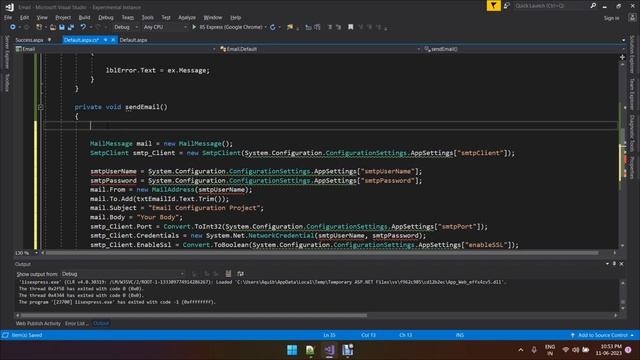Open the Toolbox side tab
640x360 pixels.
(x=7, y=83)
